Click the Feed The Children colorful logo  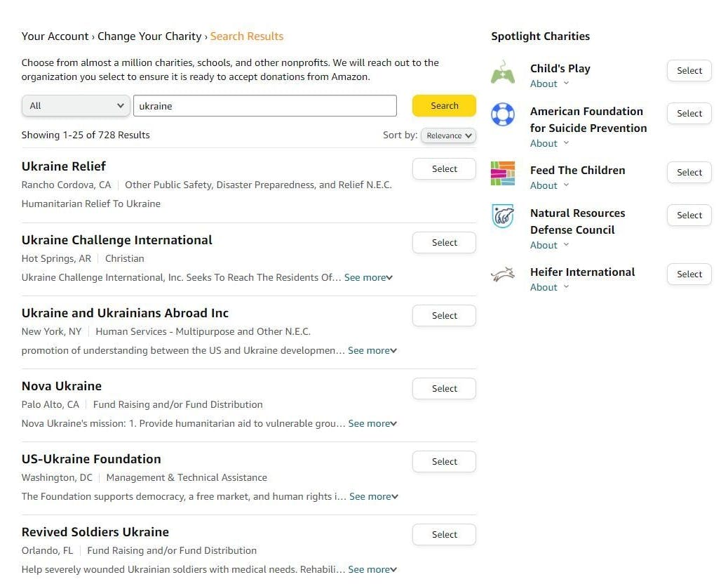coord(503,173)
